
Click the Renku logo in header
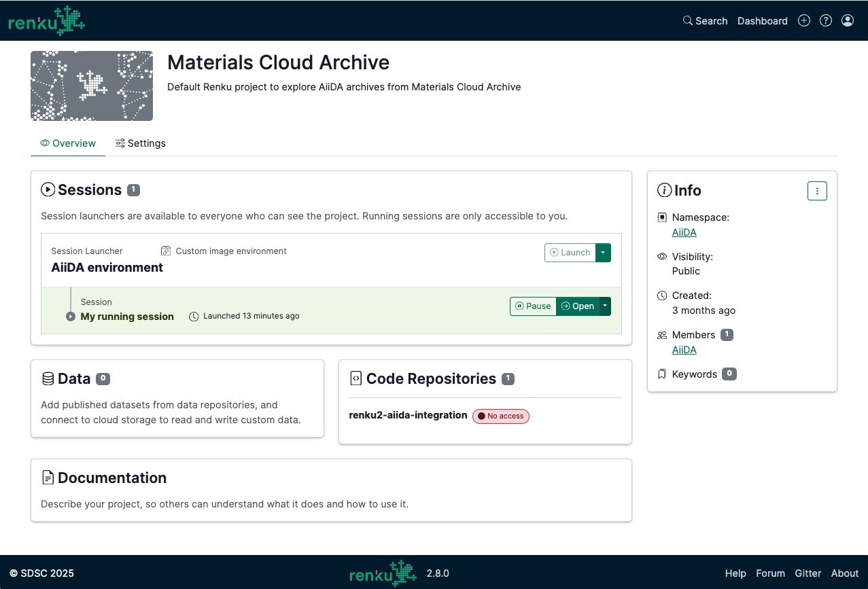point(46,21)
